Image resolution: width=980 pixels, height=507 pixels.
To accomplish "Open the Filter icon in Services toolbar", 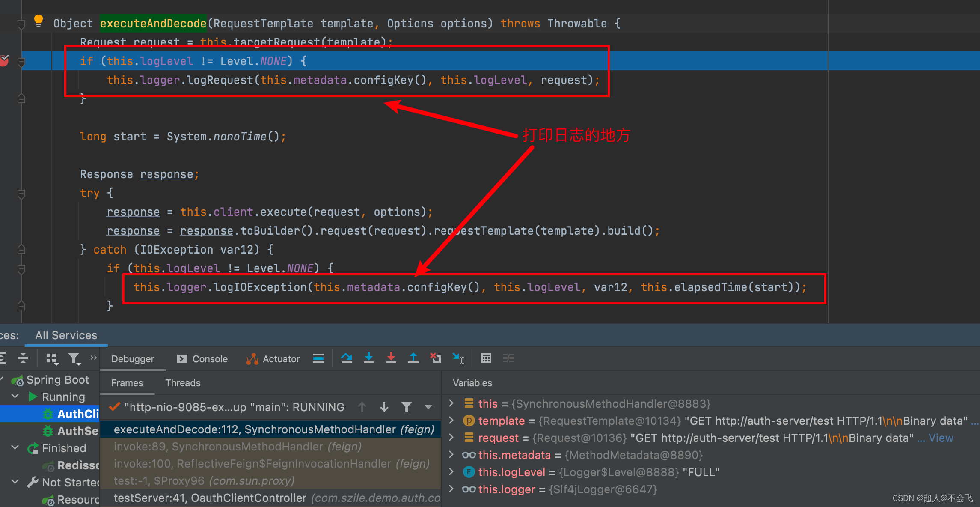I will 74,358.
